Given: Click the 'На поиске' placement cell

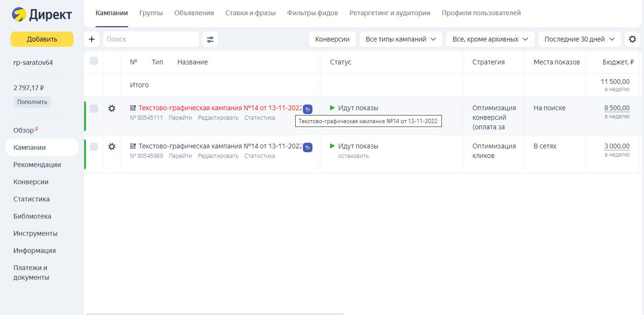Looking at the screenshot, I should pos(549,108).
